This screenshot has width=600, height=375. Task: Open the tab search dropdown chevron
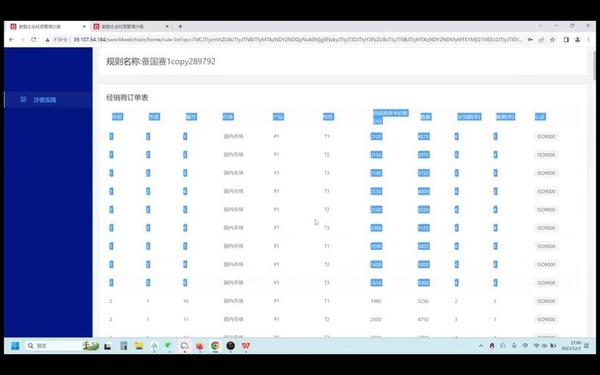[540, 26]
